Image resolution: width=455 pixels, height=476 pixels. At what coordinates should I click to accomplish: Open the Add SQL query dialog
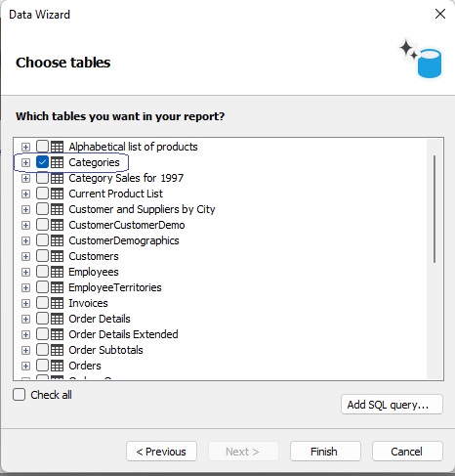pos(392,405)
